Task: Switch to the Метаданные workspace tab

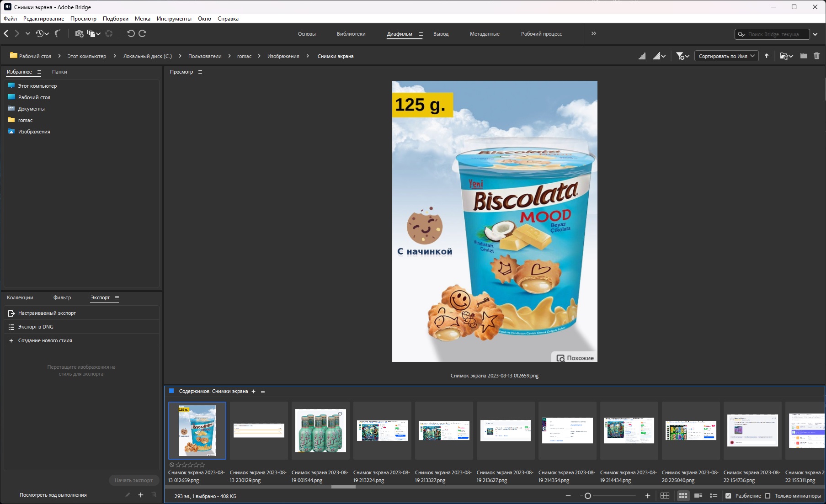Action: pos(485,34)
